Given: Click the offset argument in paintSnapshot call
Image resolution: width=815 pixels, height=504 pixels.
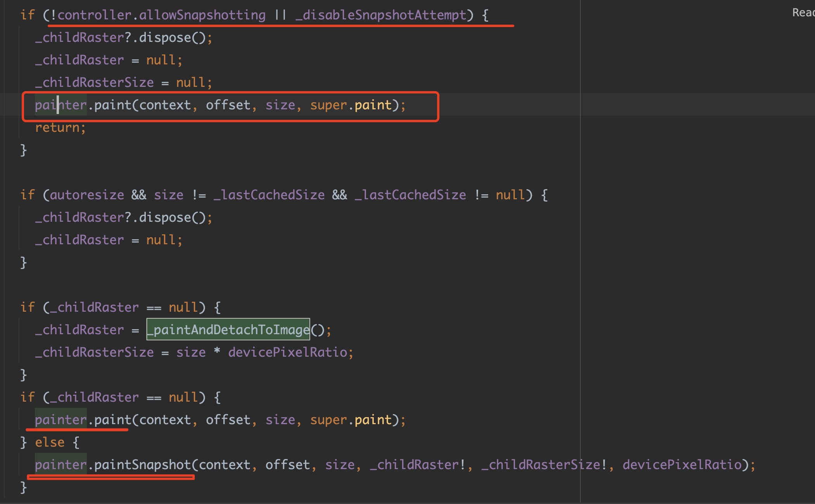Looking at the screenshot, I should pos(288,465).
